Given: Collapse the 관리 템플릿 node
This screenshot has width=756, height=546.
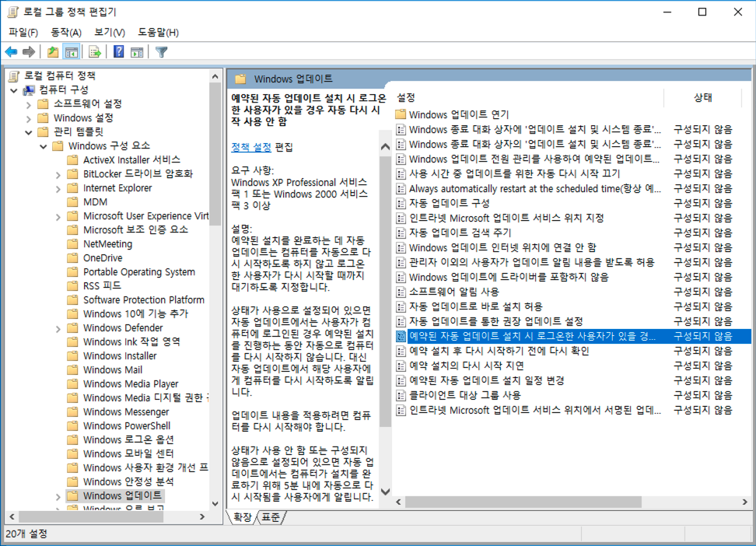Looking at the screenshot, I should coord(29,132).
